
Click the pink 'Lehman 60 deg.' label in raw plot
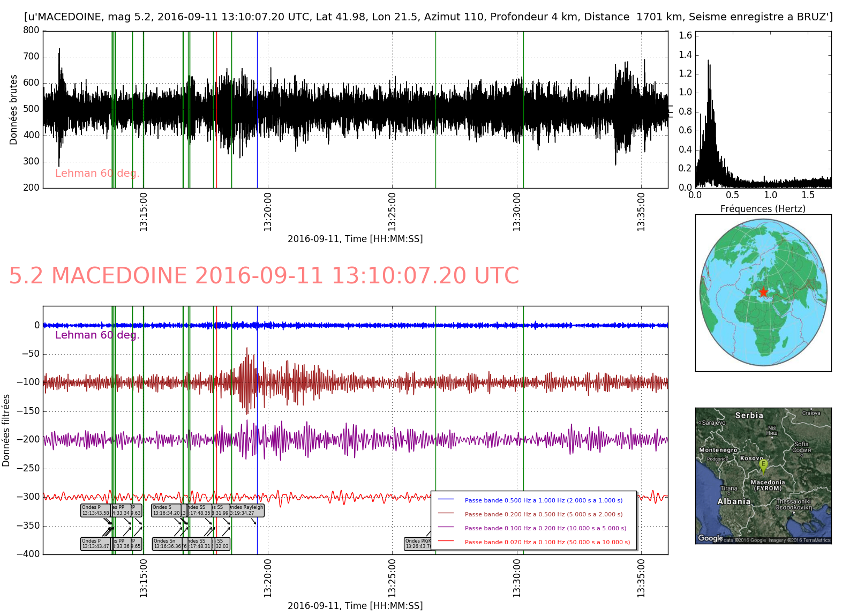pyautogui.click(x=97, y=173)
